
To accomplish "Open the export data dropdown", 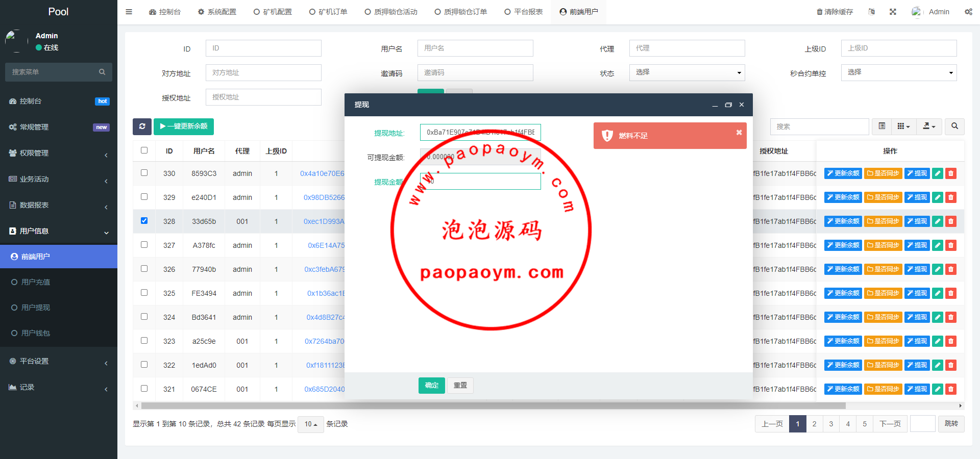I will [929, 126].
